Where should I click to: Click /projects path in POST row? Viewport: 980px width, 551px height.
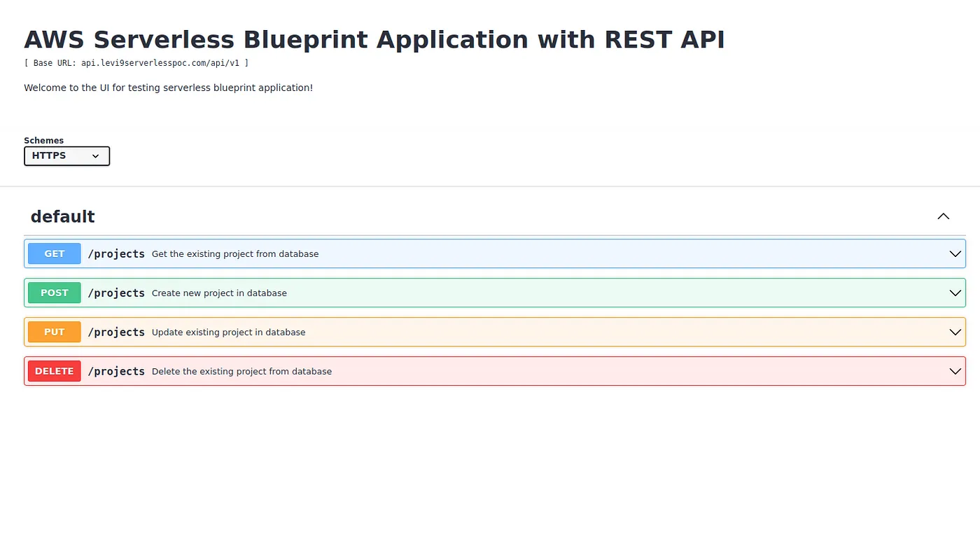116,293
